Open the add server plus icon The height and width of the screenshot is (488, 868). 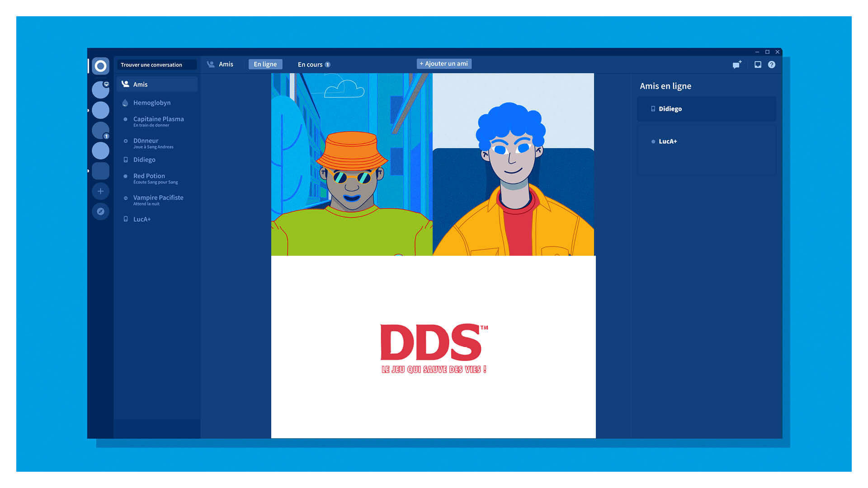(x=100, y=191)
